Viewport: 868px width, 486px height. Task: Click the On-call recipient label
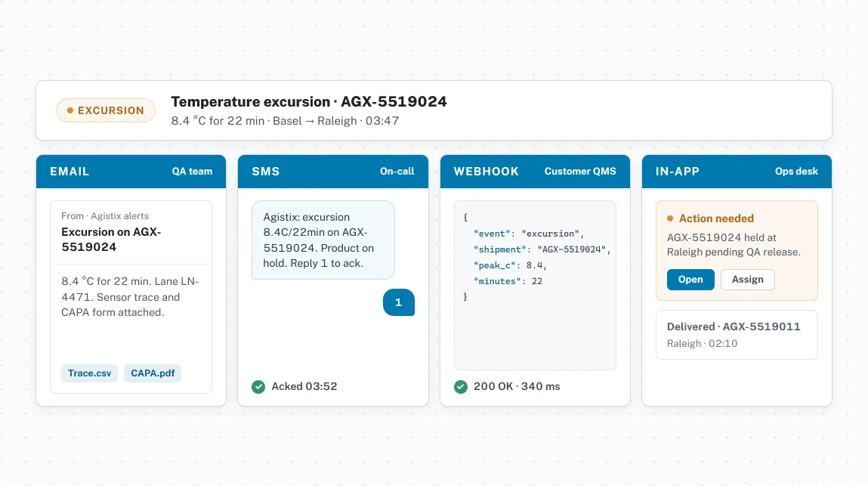click(397, 172)
